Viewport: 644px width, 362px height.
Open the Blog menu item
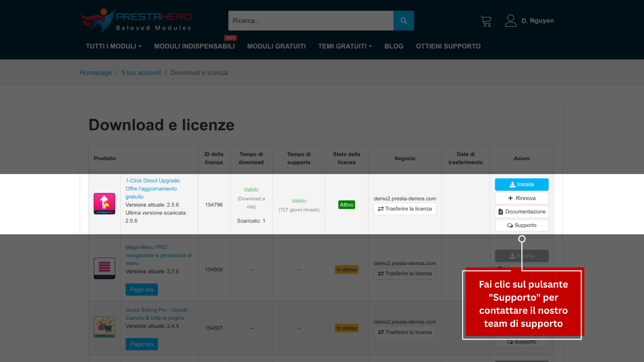click(x=394, y=46)
